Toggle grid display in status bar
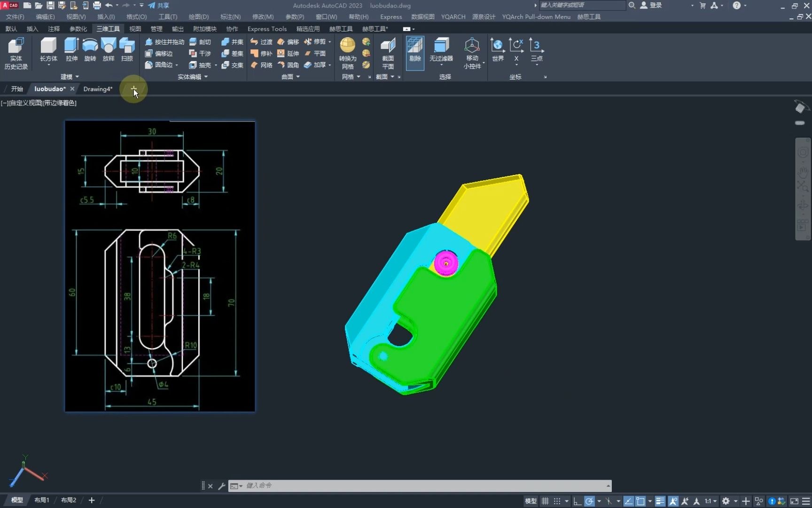Viewport: 812px width, 508px height. coord(545,501)
